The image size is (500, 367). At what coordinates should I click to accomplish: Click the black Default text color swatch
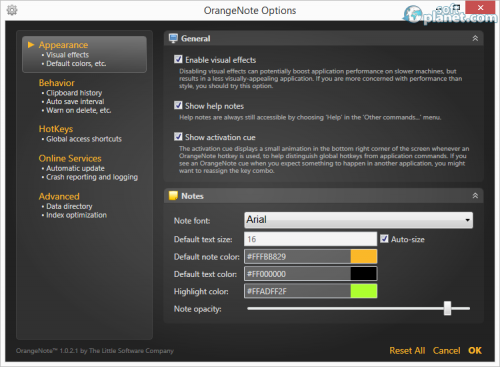[x=364, y=274]
